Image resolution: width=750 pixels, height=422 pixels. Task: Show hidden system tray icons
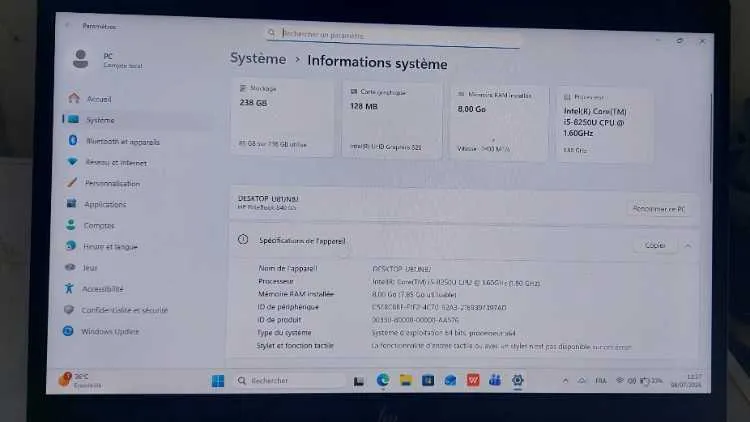pos(565,381)
